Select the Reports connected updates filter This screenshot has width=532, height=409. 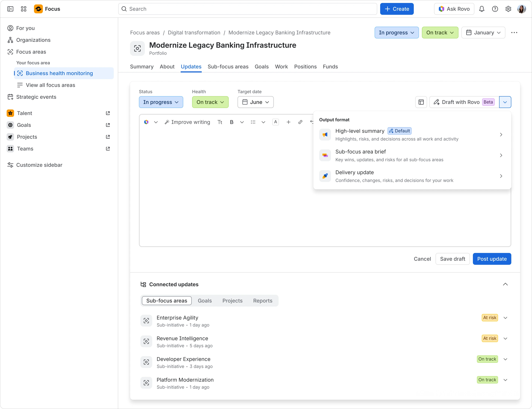coord(263,301)
